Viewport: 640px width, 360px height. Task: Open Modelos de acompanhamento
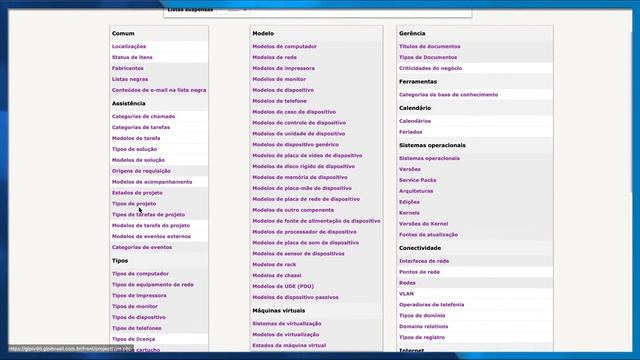[152, 182]
